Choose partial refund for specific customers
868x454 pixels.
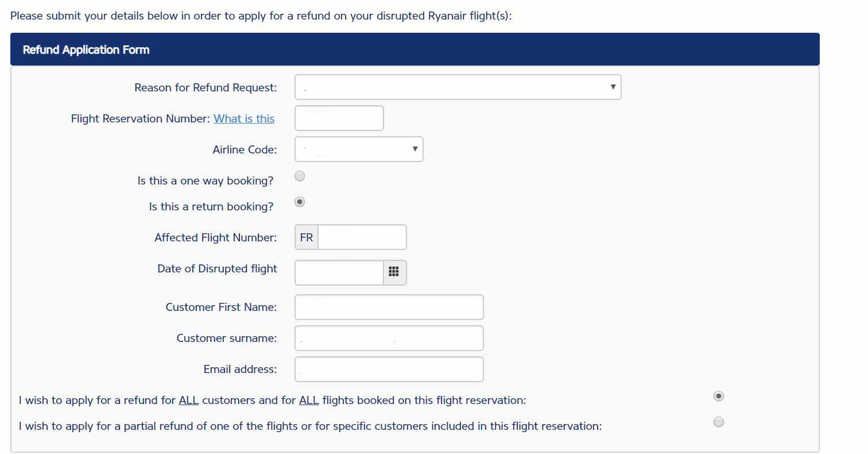(x=718, y=422)
